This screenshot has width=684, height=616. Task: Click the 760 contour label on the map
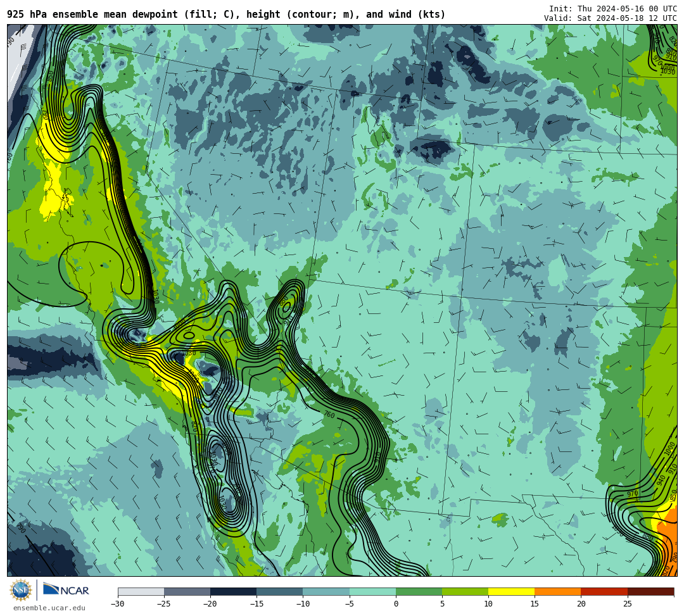click(329, 415)
